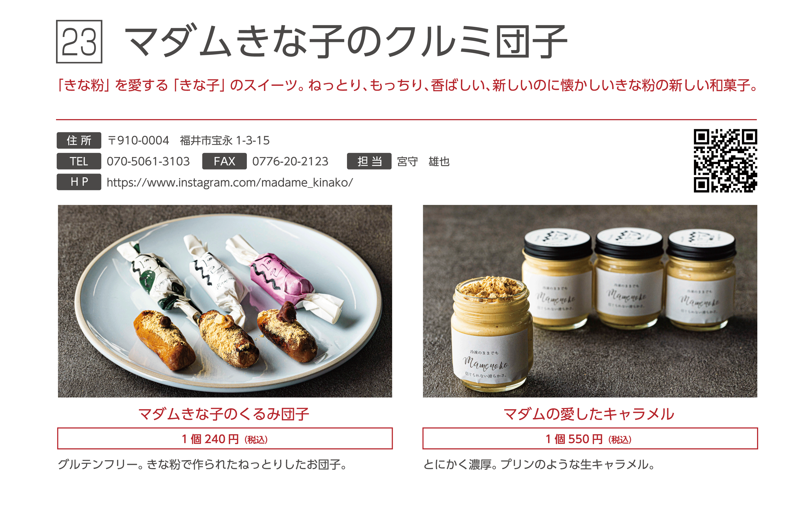Click the walnut dango plate photo
Image resolution: width=812 pixels, height=529 pixels.
tap(225, 301)
